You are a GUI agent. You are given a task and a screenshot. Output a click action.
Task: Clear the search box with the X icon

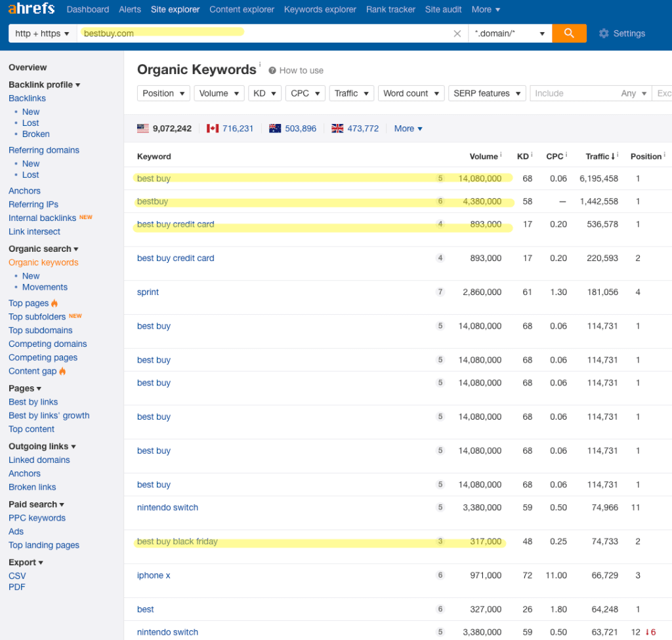click(457, 33)
